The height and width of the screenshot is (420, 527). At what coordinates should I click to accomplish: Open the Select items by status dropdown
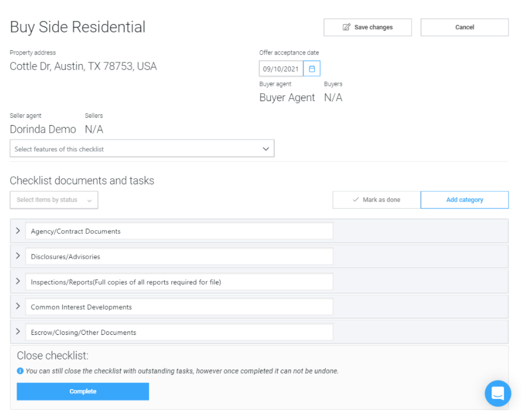[54, 200]
